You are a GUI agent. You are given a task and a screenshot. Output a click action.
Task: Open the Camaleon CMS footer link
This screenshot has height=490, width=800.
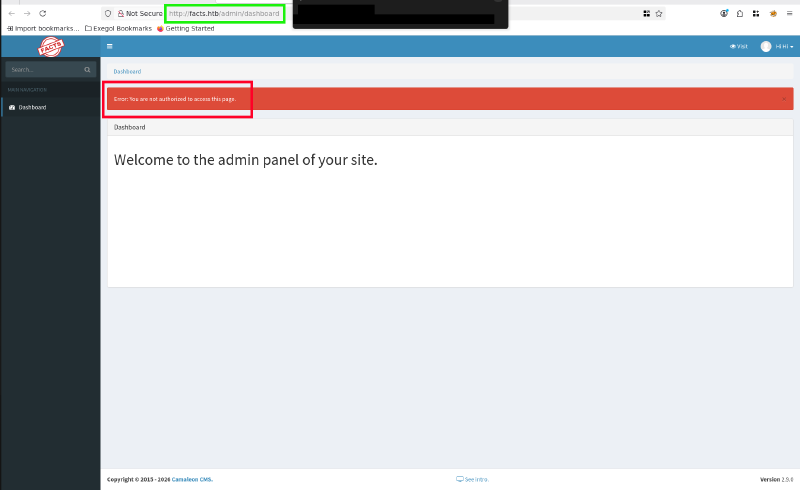194,480
